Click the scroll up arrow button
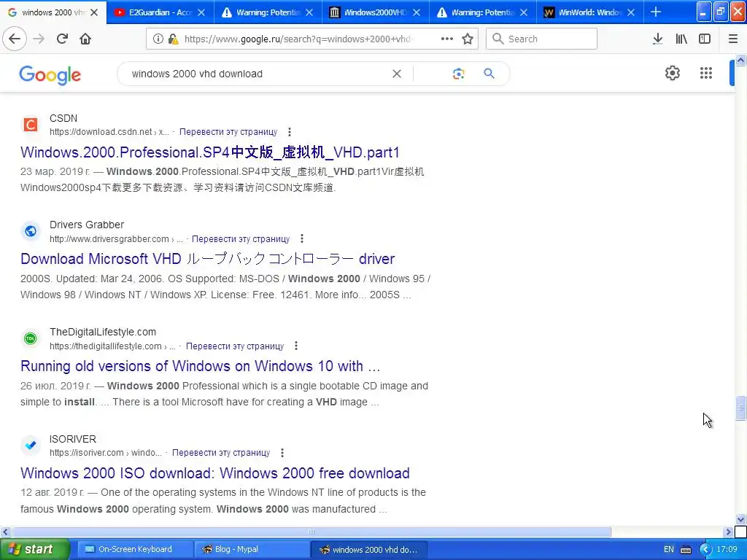 tap(740, 60)
